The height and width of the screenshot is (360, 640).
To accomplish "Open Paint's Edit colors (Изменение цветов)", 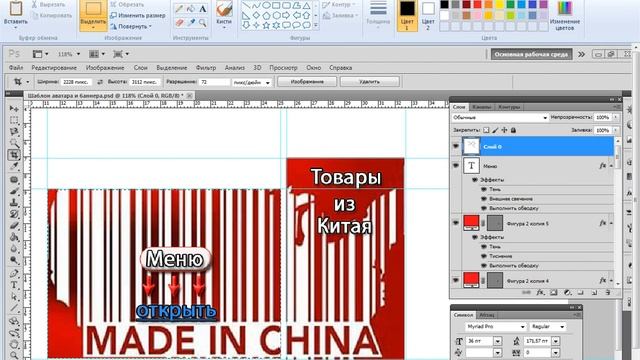I will (x=565, y=16).
